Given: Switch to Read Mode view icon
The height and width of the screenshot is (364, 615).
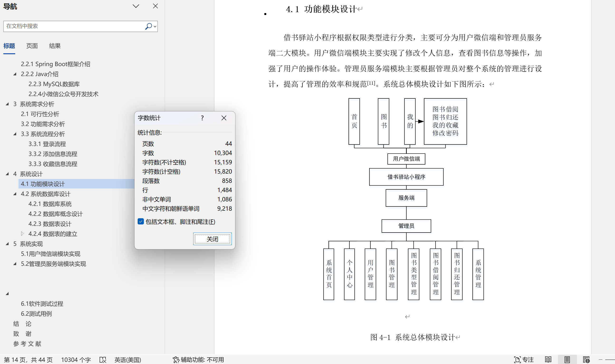Looking at the screenshot, I should click(548, 360).
